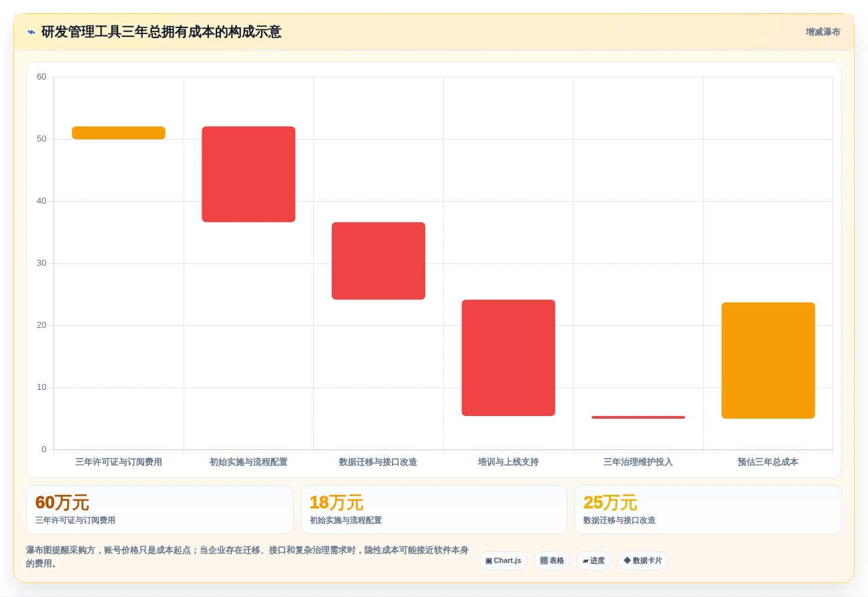
Task: Click the chart title 研发管理工具三年总拥有成本的构成示意
Action: tap(162, 32)
